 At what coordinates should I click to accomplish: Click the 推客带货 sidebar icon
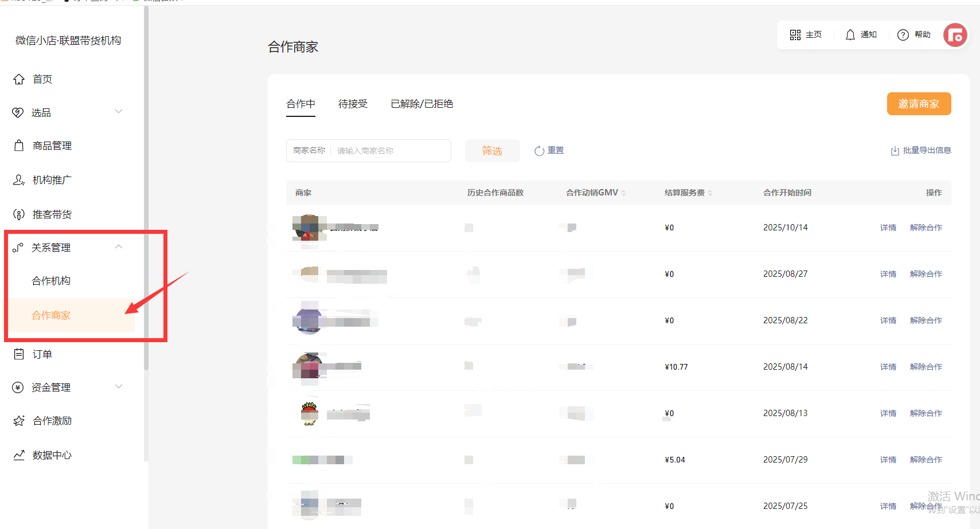pos(19,214)
